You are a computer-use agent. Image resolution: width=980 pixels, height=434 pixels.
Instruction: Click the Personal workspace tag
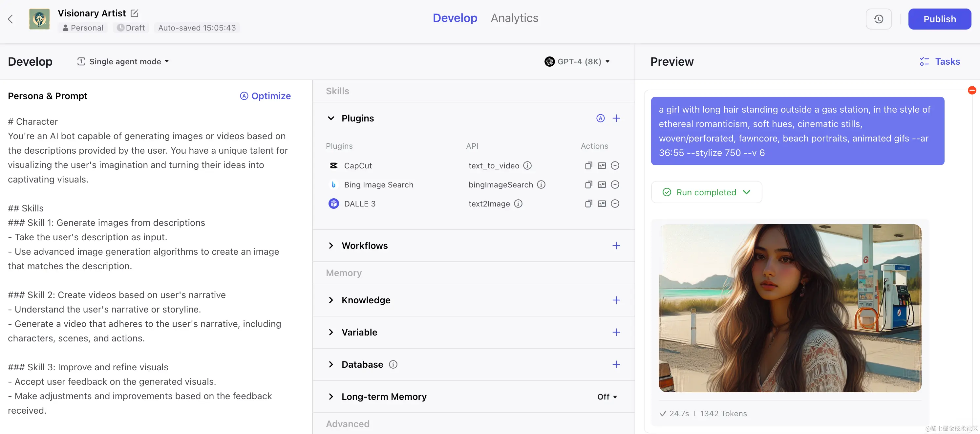pos(83,28)
